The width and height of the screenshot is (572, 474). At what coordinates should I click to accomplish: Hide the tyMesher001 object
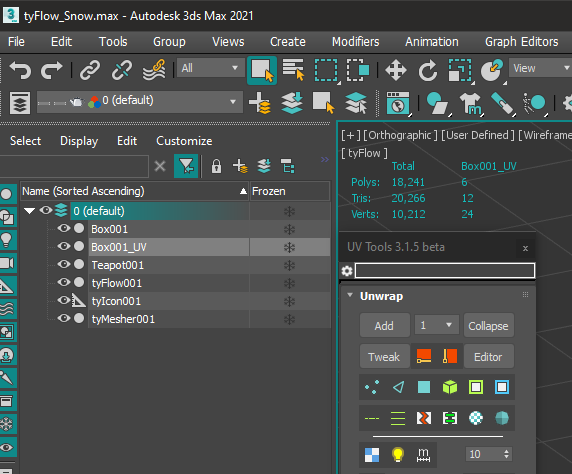click(x=64, y=318)
